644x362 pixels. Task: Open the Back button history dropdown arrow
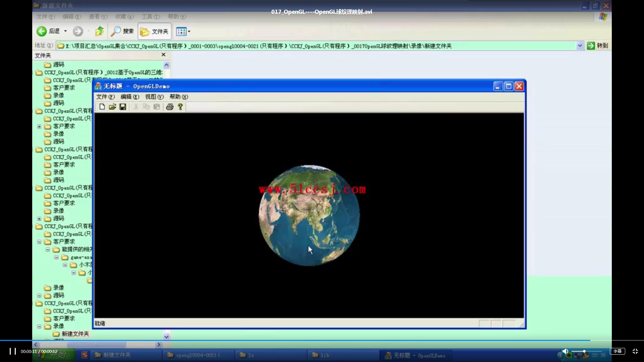[x=65, y=31]
